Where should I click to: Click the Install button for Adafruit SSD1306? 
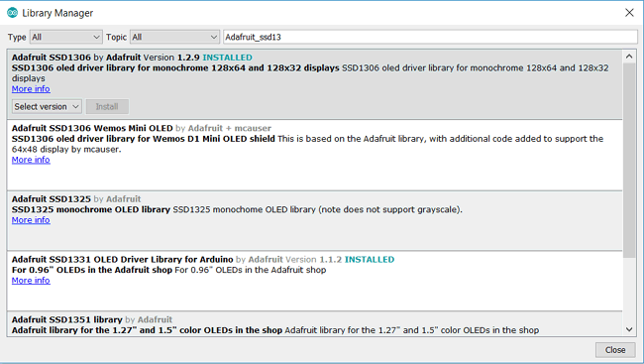pyautogui.click(x=107, y=106)
